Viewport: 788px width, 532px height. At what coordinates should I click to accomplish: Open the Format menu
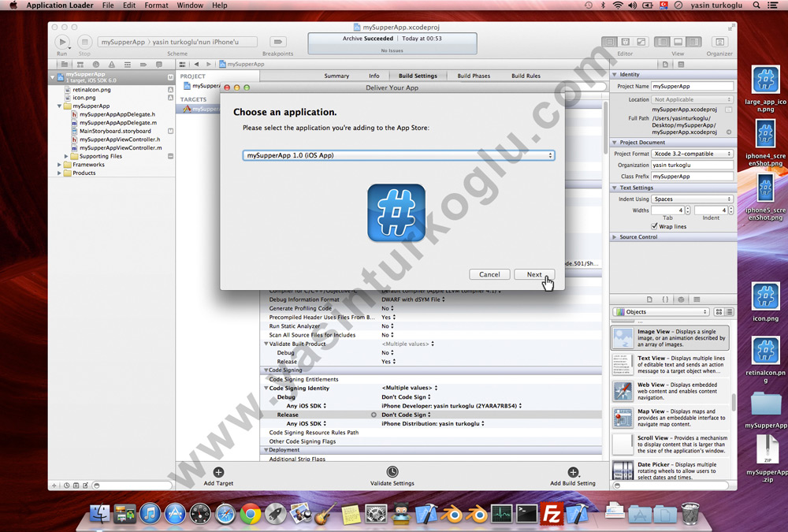click(x=156, y=5)
